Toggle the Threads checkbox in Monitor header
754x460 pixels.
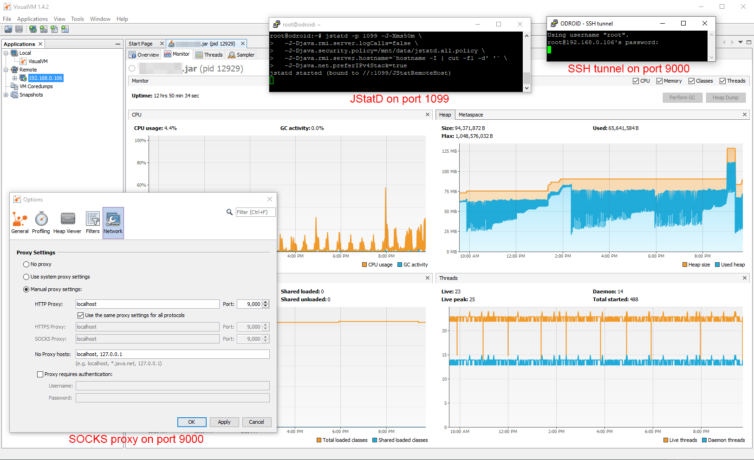click(x=722, y=81)
